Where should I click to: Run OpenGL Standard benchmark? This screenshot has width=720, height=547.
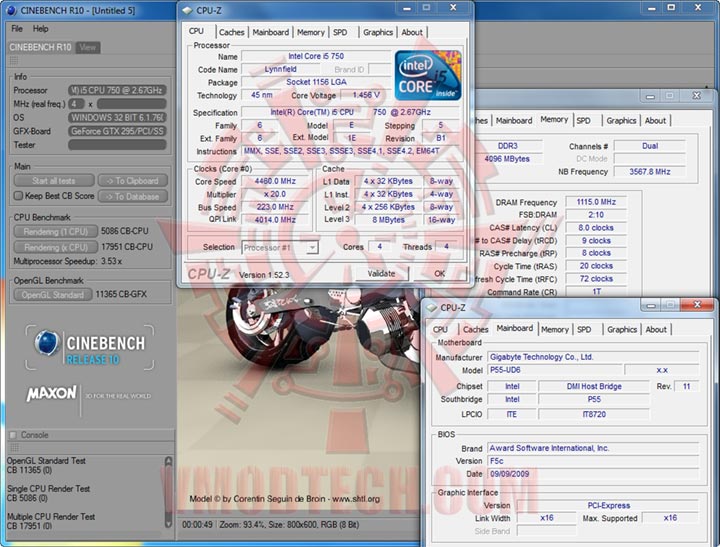[x=52, y=294]
